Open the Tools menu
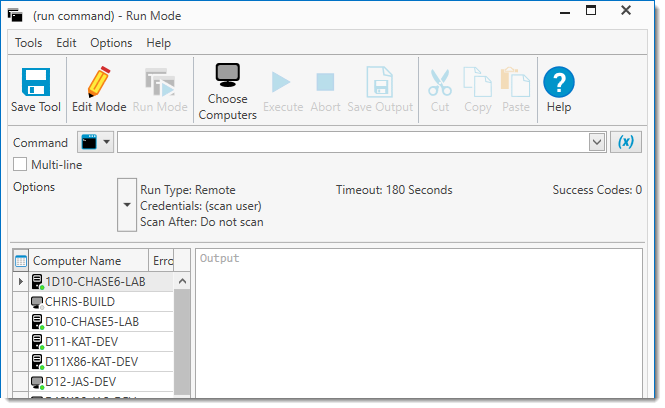 pyautogui.click(x=28, y=43)
